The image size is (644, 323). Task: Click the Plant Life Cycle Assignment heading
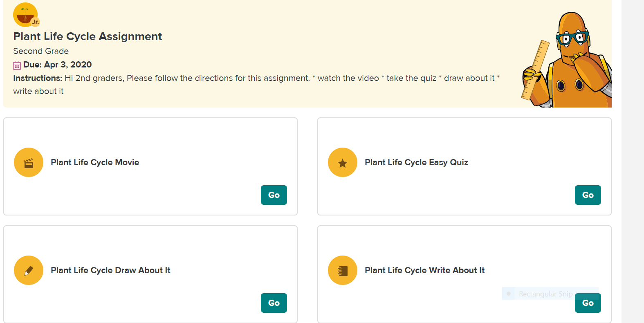(88, 36)
